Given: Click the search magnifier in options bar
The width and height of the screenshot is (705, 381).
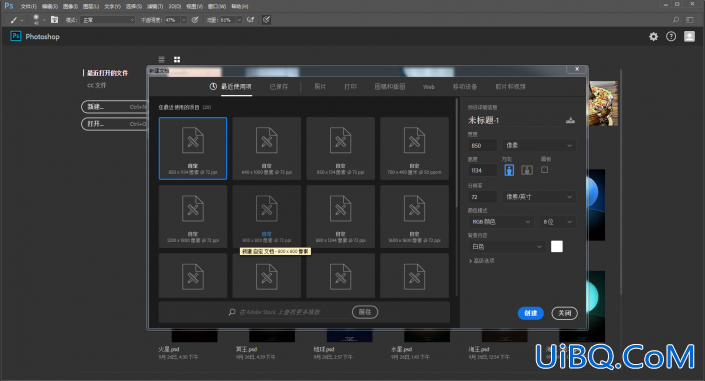Looking at the screenshot, I should [x=676, y=20].
